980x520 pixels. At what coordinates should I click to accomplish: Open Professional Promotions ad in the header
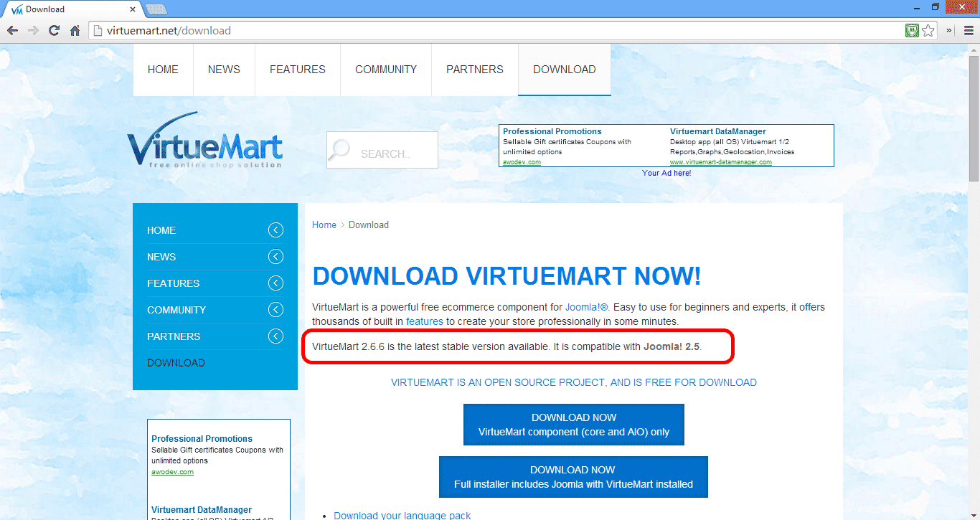pos(552,131)
